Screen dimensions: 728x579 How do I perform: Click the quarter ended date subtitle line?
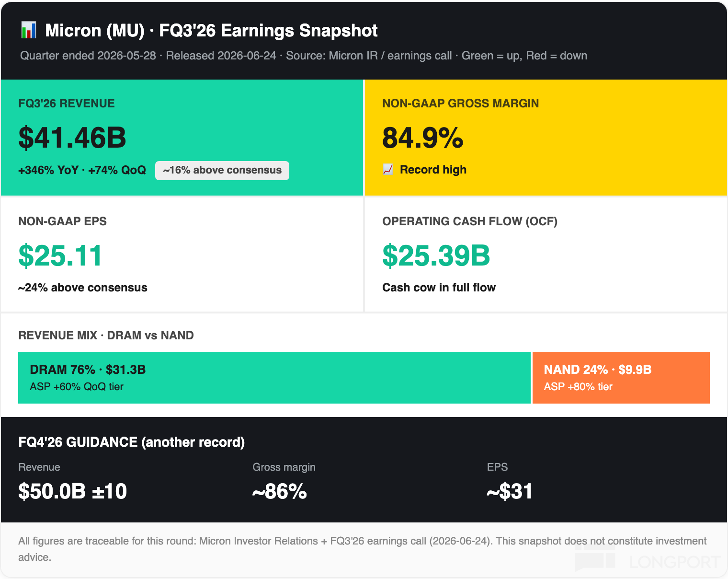304,56
